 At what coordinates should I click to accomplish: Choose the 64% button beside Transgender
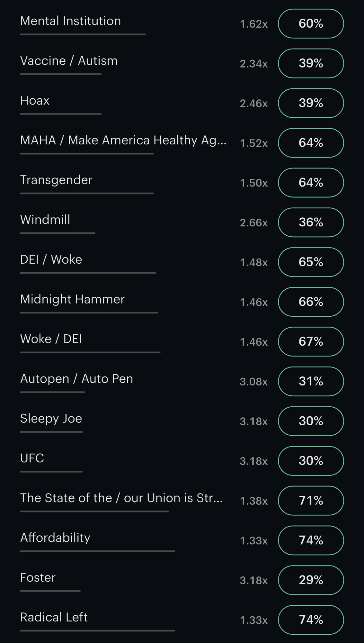coord(311,183)
